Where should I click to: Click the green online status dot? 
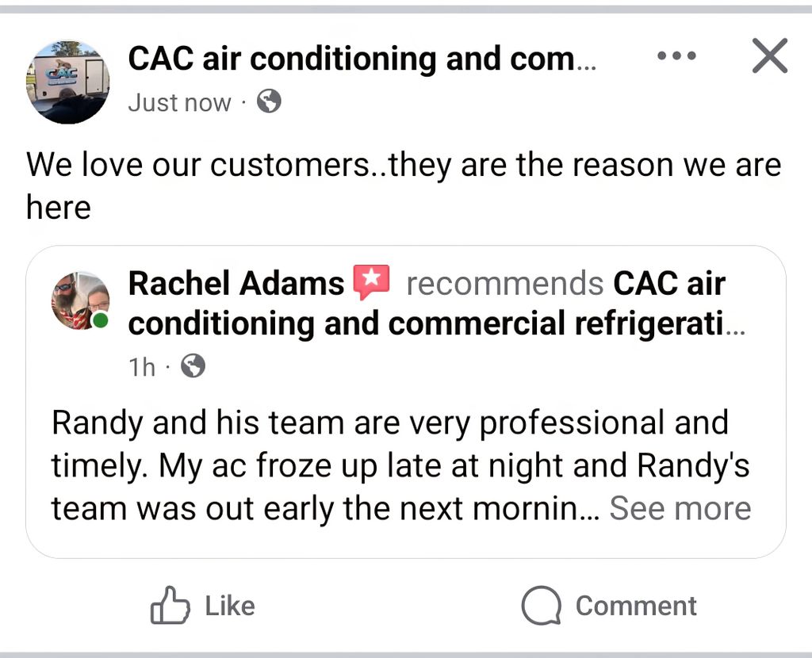[100, 320]
